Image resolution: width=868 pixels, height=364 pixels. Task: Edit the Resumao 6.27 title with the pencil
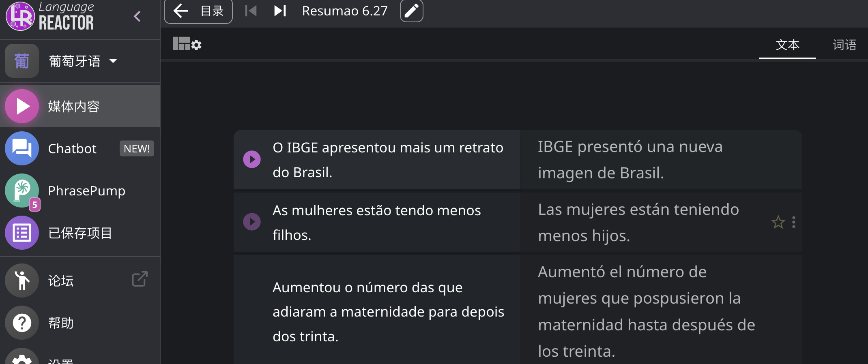[x=411, y=11]
